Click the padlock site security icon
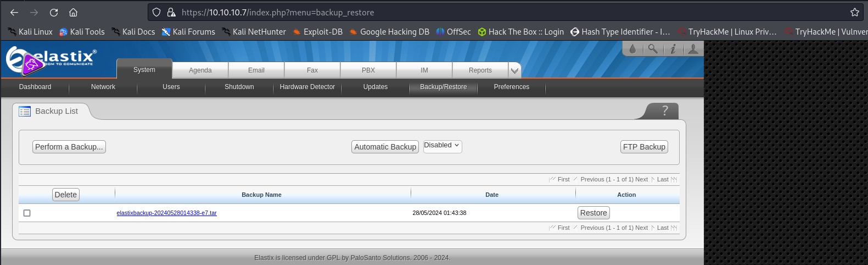Viewport: 868px width, 265px height. 171,12
